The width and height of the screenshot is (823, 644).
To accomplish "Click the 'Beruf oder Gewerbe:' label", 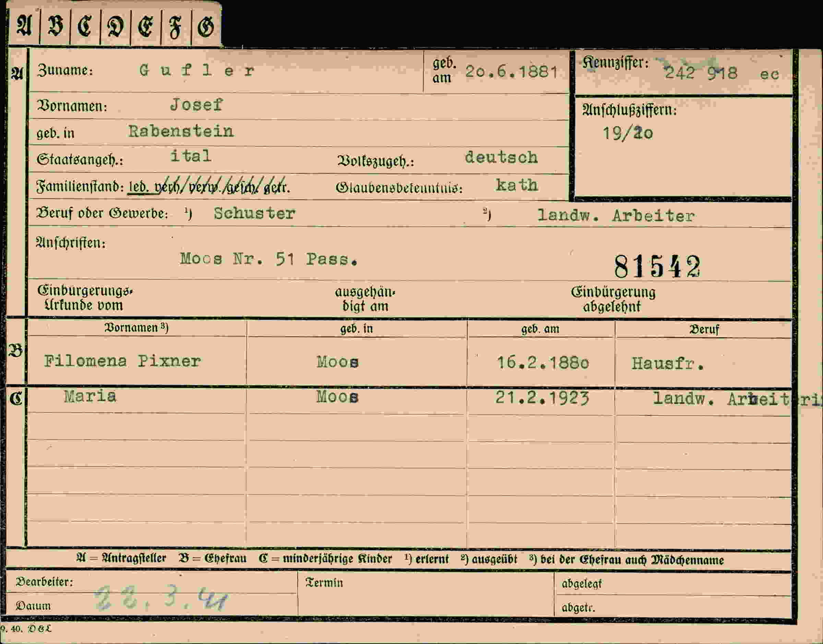I will [102, 213].
